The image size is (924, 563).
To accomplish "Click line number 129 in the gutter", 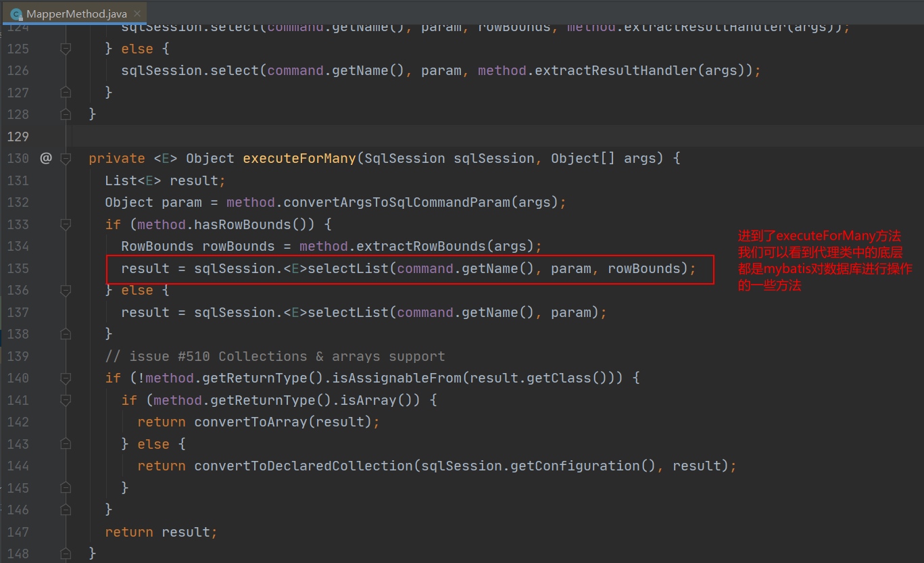I will click(18, 137).
